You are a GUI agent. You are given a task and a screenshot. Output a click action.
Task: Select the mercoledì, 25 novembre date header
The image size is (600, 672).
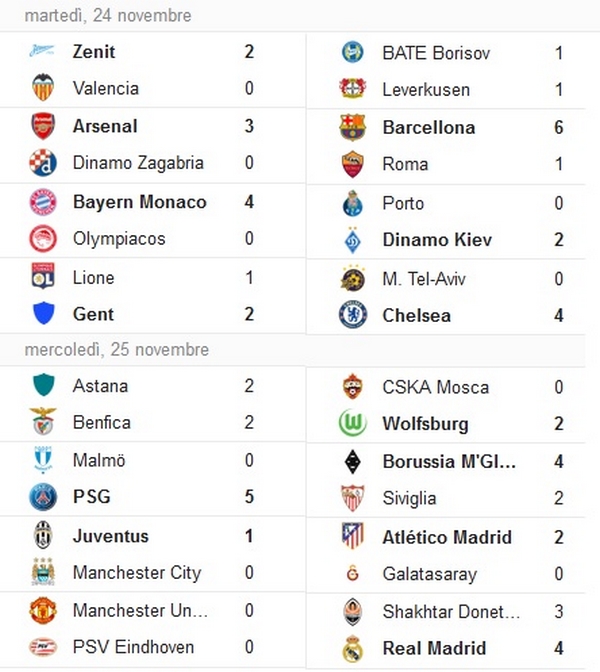pos(117,350)
